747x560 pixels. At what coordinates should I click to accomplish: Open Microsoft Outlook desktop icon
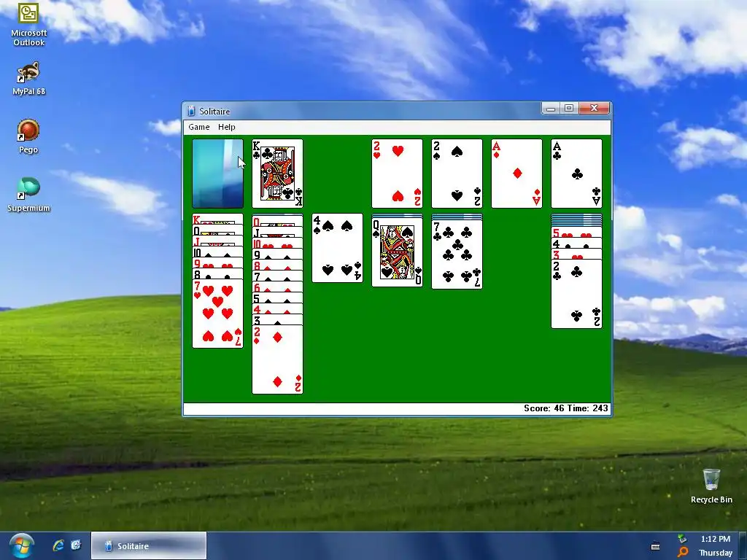(x=28, y=24)
